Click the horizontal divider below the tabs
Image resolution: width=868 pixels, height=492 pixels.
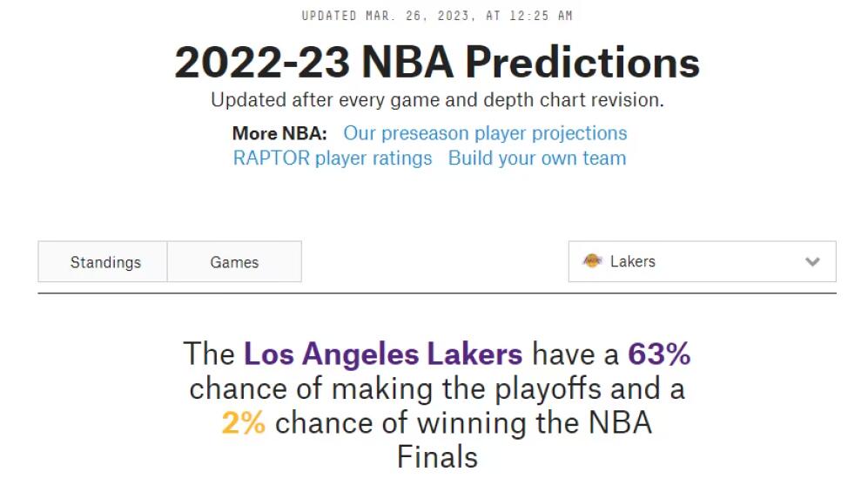tap(437, 293)
